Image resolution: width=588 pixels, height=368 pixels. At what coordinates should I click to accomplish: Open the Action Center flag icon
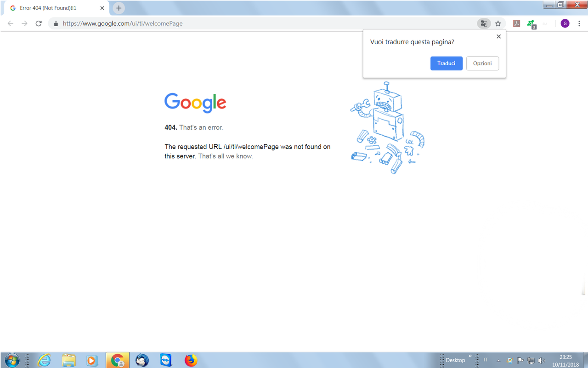(x=520, y=360)
